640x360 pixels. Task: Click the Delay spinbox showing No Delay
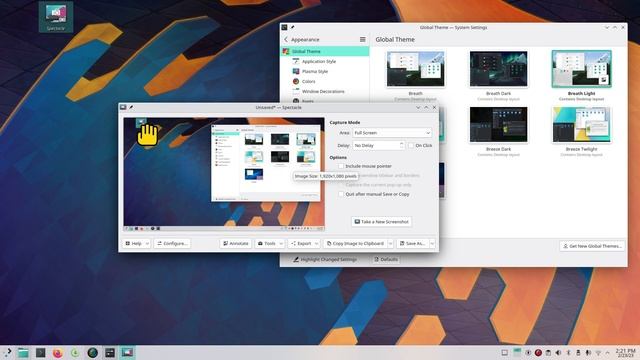[x=378, y=145]
